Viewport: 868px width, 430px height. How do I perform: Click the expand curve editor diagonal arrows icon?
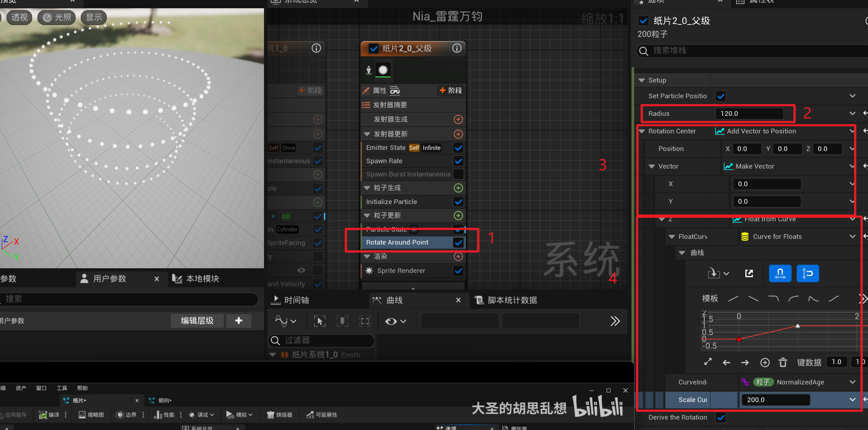[708, 362]
